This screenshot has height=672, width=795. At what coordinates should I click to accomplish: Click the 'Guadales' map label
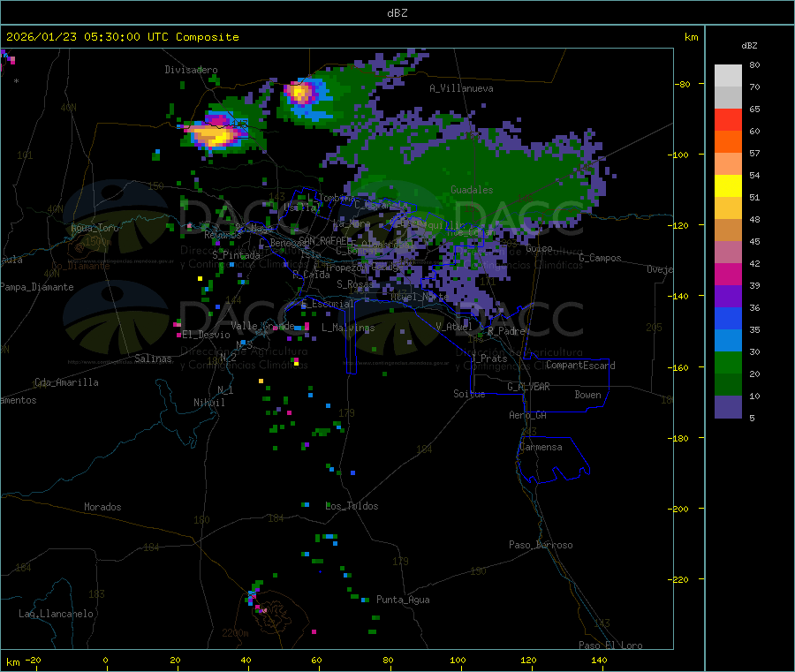click(x=472, y=190)
